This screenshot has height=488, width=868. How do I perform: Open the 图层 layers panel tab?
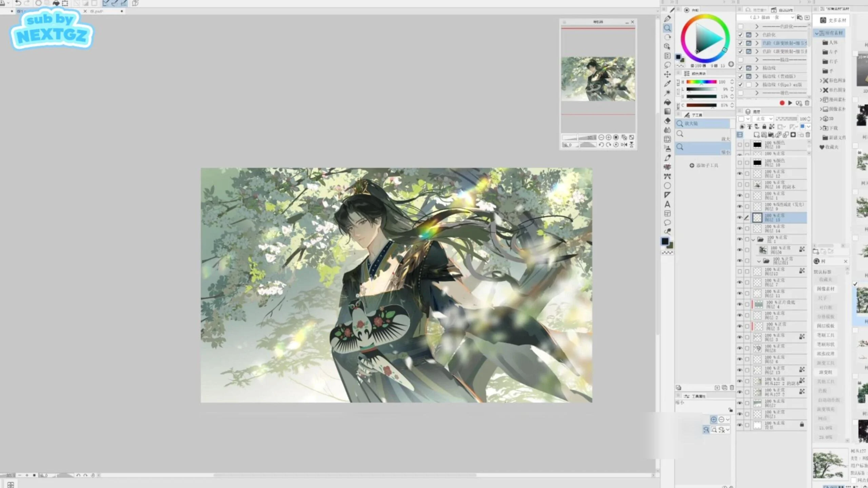click(x=753, y=111)
